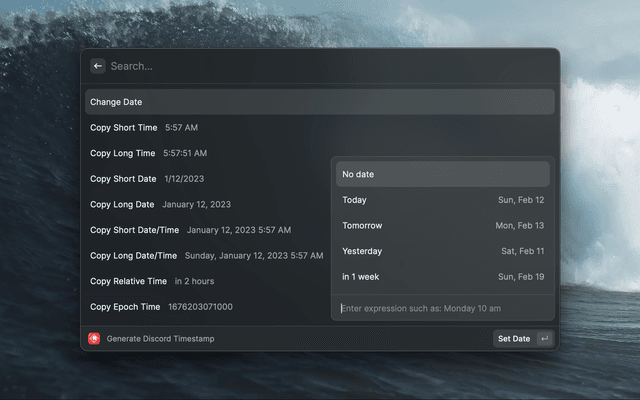Select Today Sun, Feb 12 option

click(x=442, y=200)
